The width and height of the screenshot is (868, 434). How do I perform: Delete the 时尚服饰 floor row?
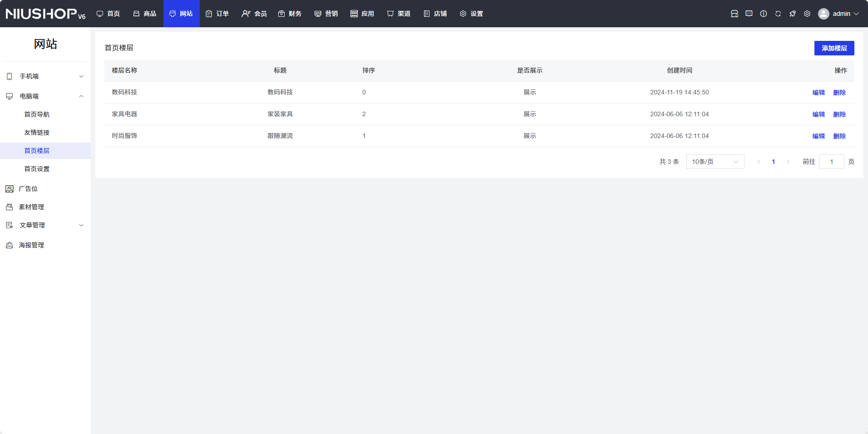pos(839,136)
